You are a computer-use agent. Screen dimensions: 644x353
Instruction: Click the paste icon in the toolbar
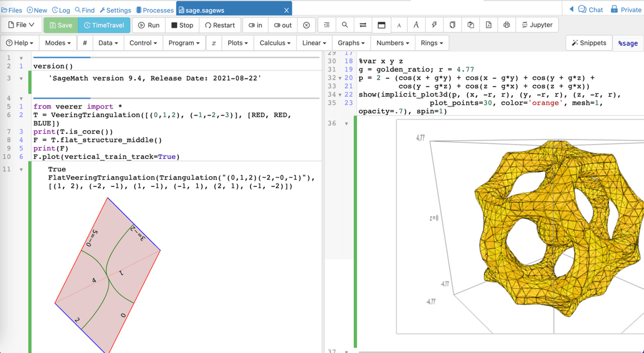(x=470, y=25)
